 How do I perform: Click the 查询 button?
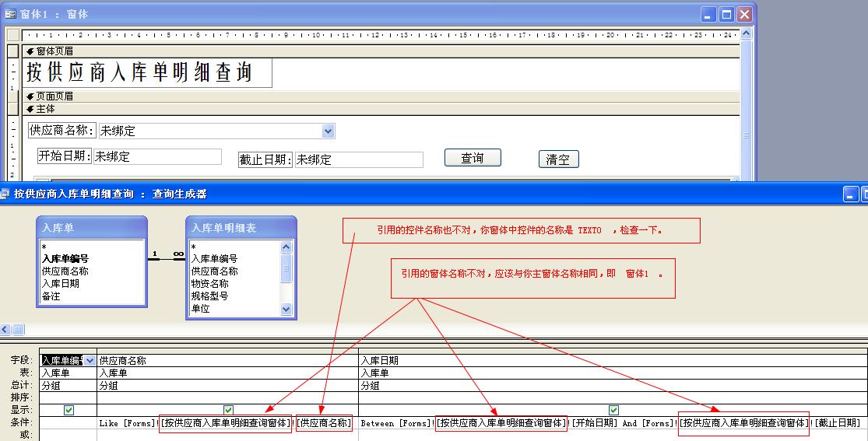[x=473, y=158]
